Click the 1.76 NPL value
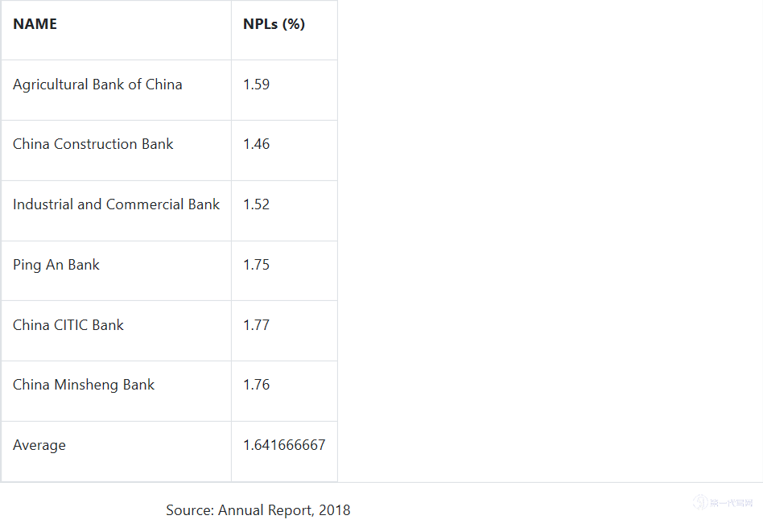This screenshot has height=532, width=763. coord(256,385)
